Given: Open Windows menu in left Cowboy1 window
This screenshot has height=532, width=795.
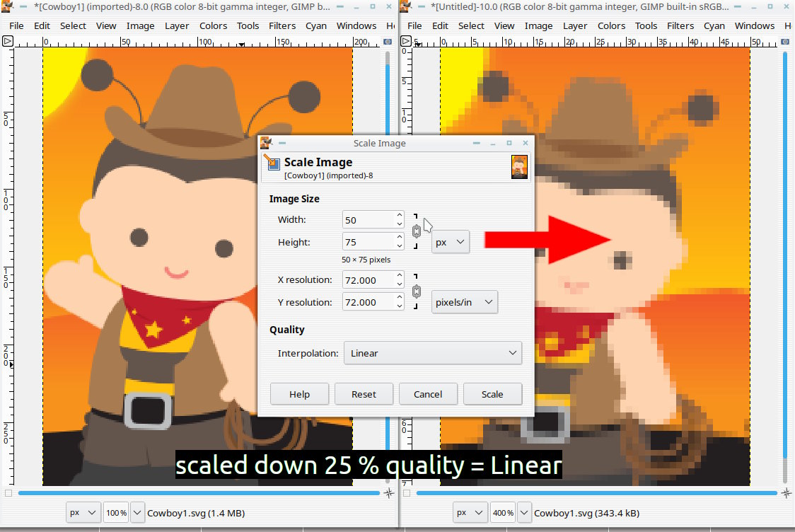Looking at the screenshot, I should 356,26.
